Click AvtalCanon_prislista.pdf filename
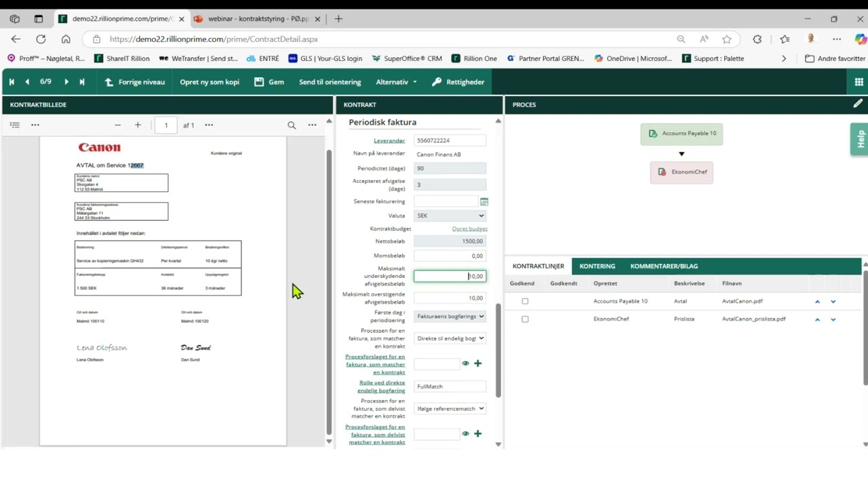 click(x=754, y=319)
